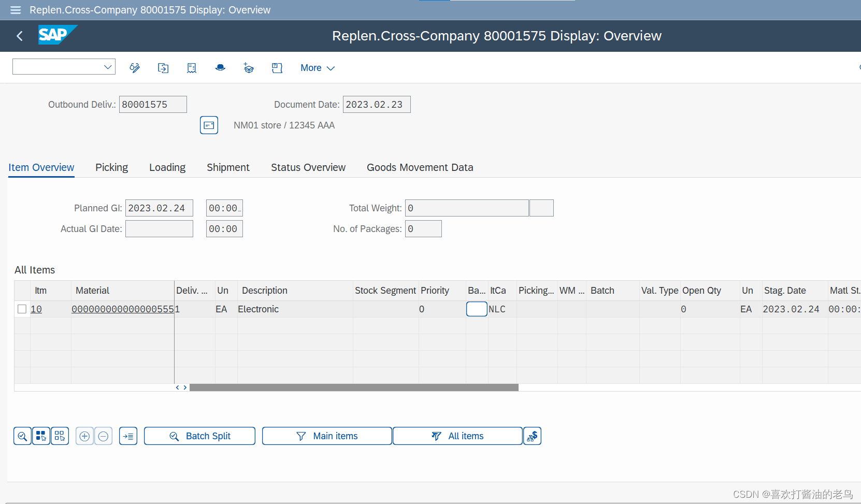Open the Shipment tab
This screenshot has width=861, height=504.
coord(228,167)
